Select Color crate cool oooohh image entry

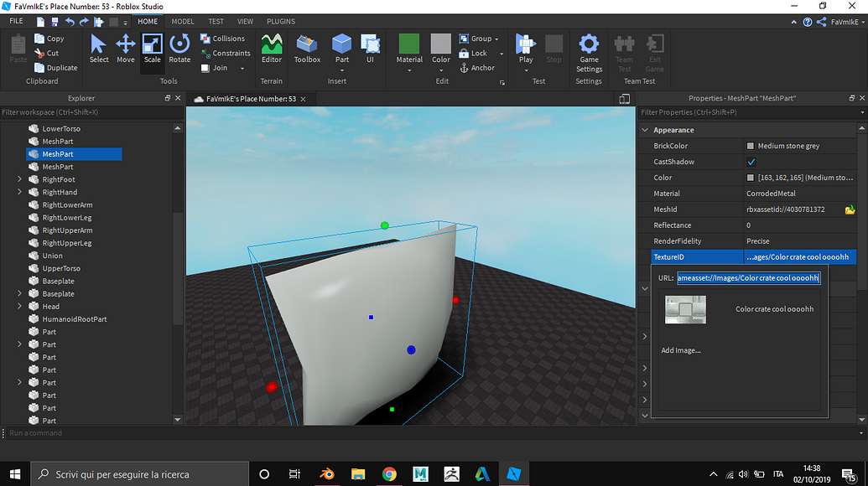(740, 309)
